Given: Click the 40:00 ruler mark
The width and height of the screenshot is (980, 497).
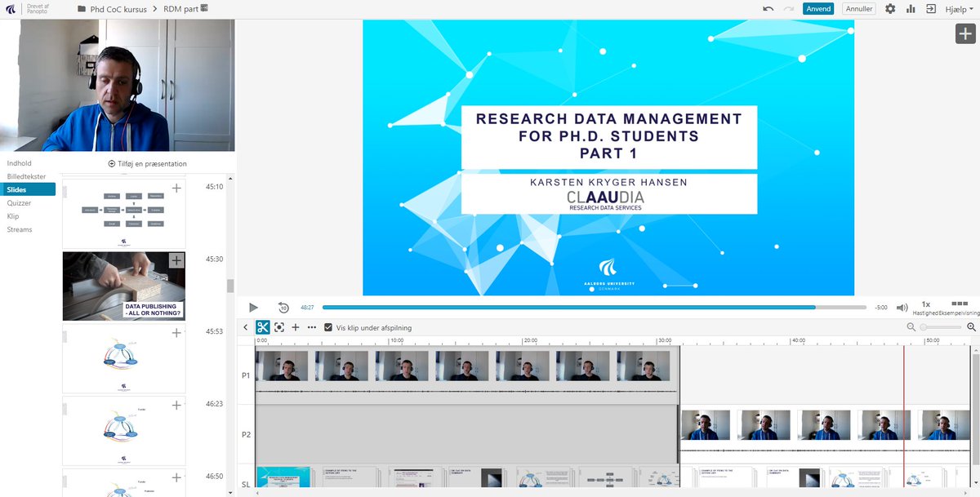Looking at the screenshot, I should pyautogui.click(x=800, y=340).
